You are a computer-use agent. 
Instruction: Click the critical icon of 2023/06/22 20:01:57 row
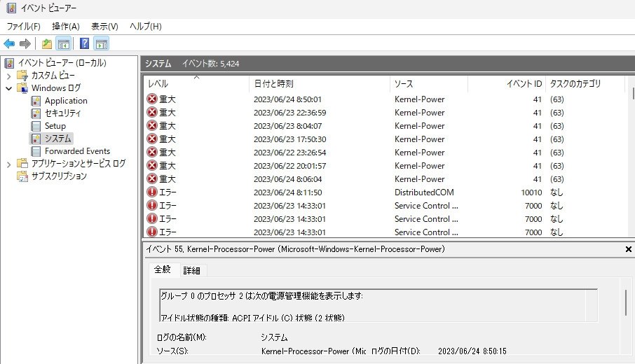pyautogui.click(x=152, y=166)
